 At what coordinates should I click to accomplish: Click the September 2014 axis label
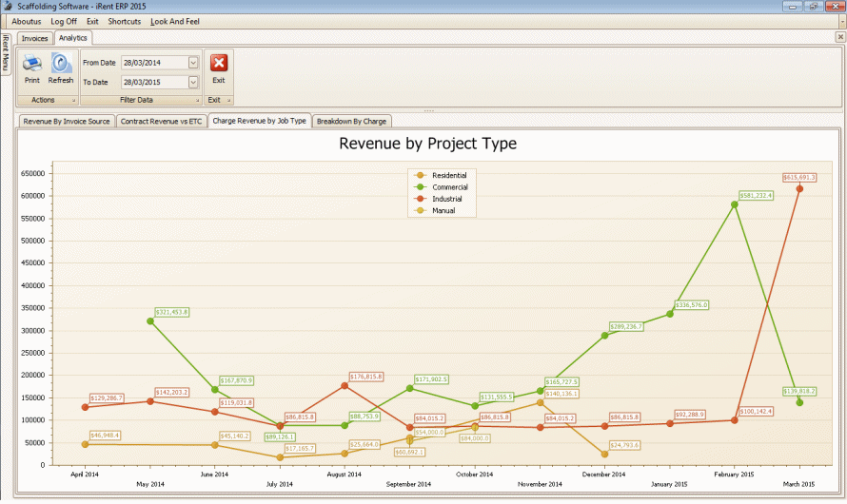(x=409, y=485)
